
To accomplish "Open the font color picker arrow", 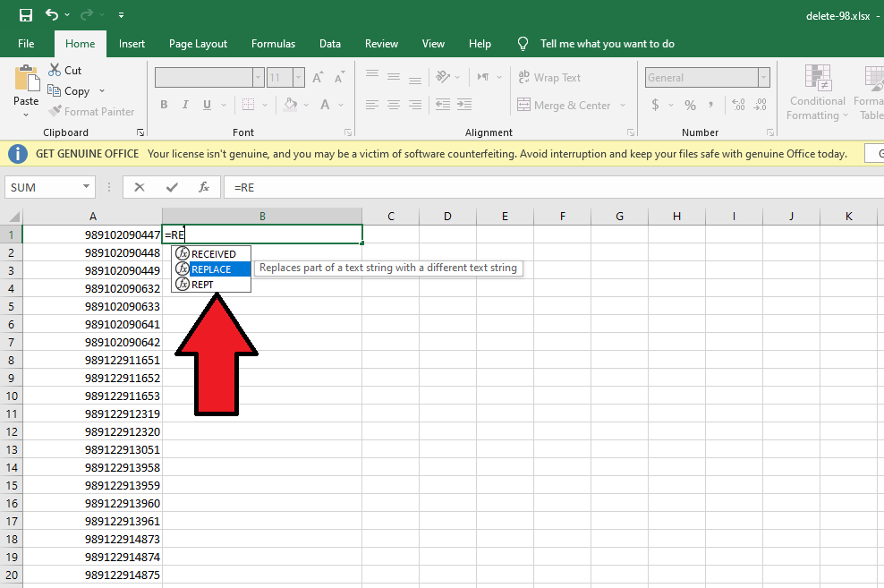I will (341, 105).
